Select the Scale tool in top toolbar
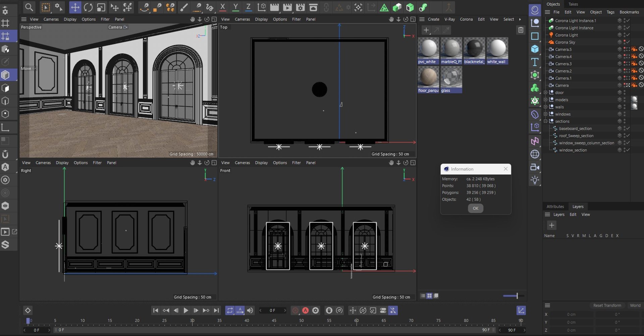The height and width of the screenshot is (336, 644). [101, 7]
